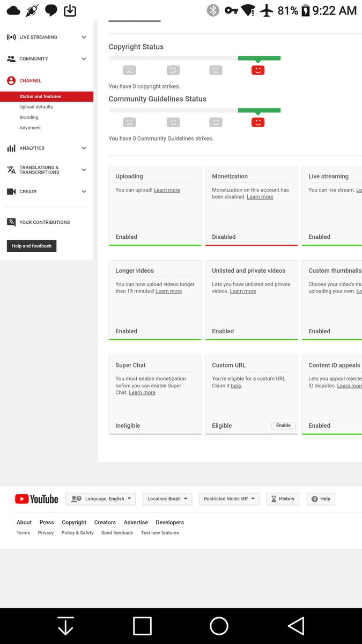Click the Press footer link
Image resolution: width=362 pixels, height=644 pixels.
coord(47,523)
